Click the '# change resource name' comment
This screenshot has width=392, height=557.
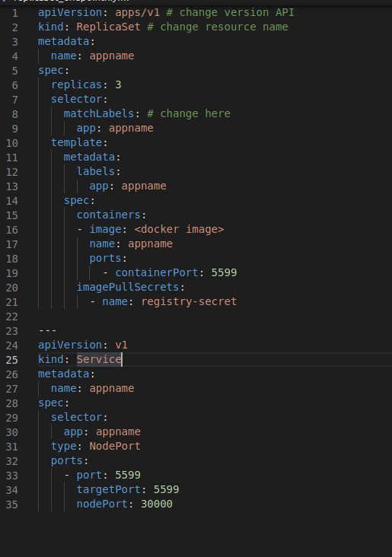point(218,27)
